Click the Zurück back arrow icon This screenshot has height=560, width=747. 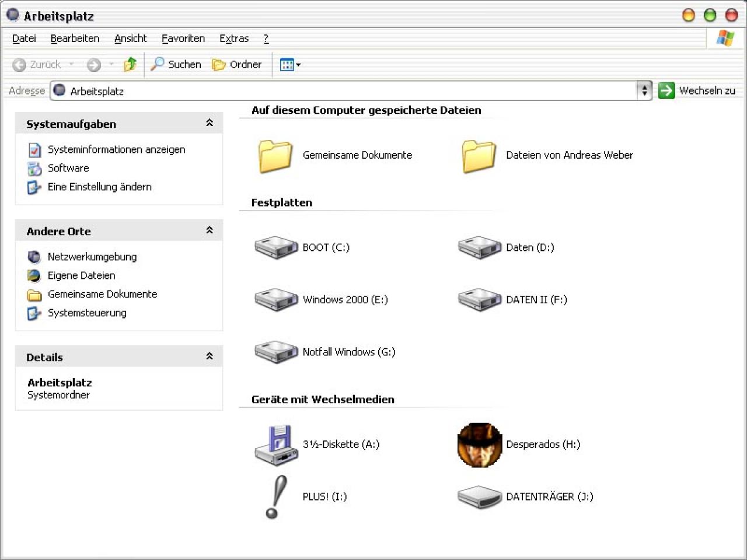(x=19, y=65)
